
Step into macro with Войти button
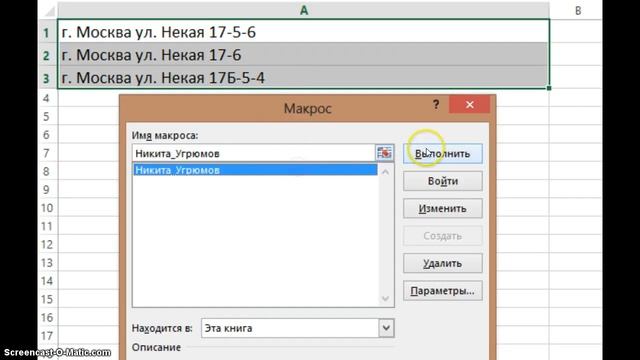pos(443,181)
